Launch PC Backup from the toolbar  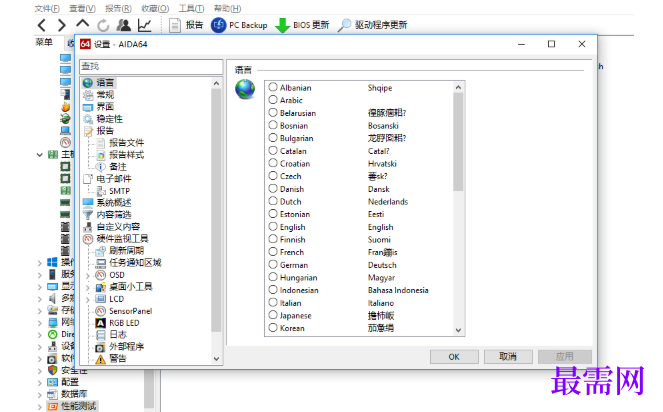coord(239,25)
